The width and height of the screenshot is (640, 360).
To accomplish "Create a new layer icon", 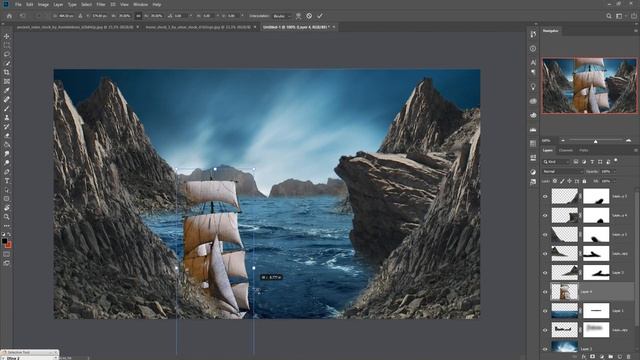I will click(620, 357).
